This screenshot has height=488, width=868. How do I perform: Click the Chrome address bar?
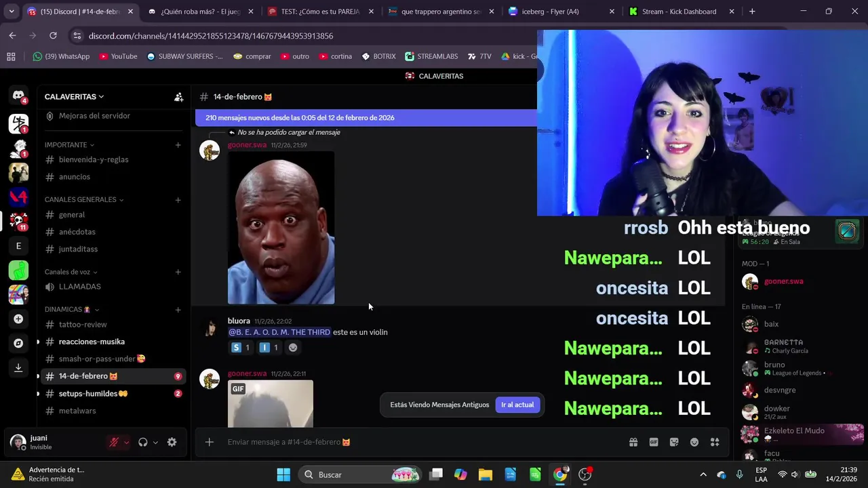point(305,36)
